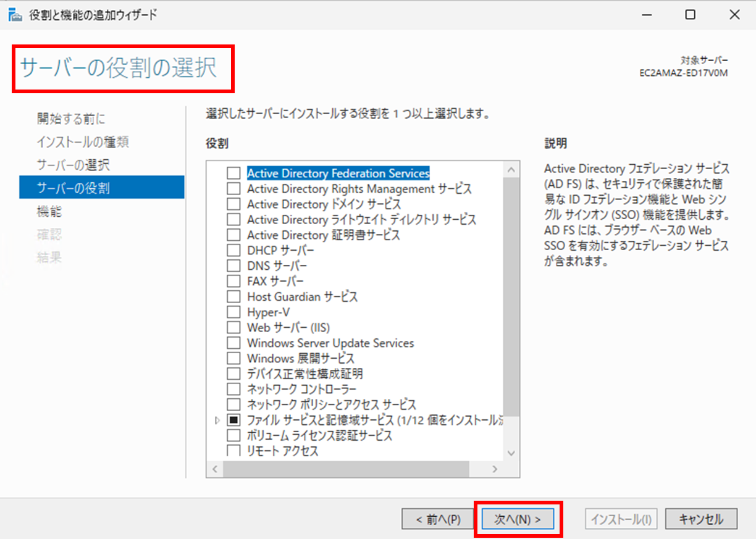Image resolution: width=756 pixels, height=539 pixels.
Task: Click the horizontal scrollbar left arrow
Action: pyautogui.click(x=215, y=469)
